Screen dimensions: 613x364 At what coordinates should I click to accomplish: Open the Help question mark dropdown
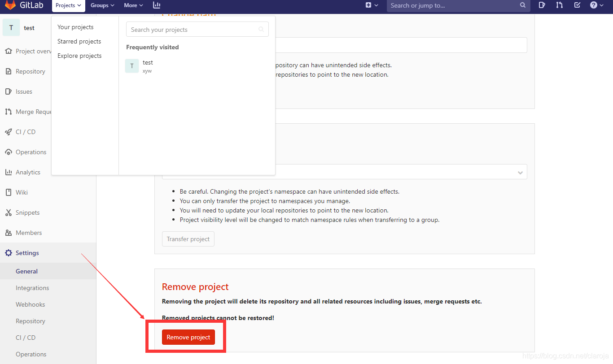tap(597, 5)
